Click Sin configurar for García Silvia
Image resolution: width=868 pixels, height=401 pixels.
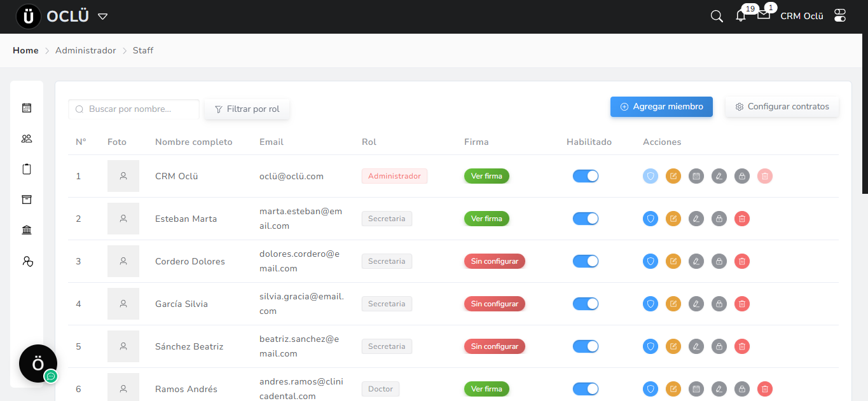[x=495, y=304]
